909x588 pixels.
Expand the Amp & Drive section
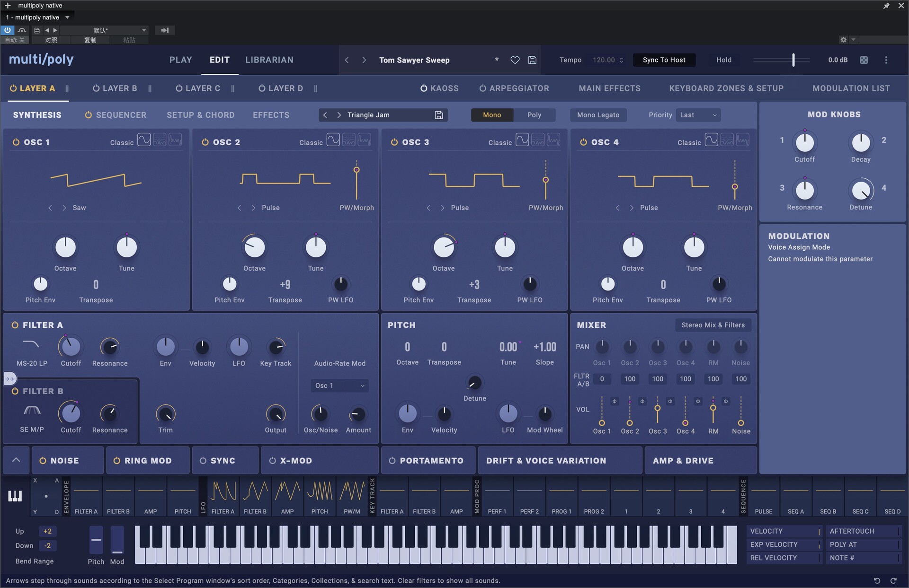(x=701, y=460)
